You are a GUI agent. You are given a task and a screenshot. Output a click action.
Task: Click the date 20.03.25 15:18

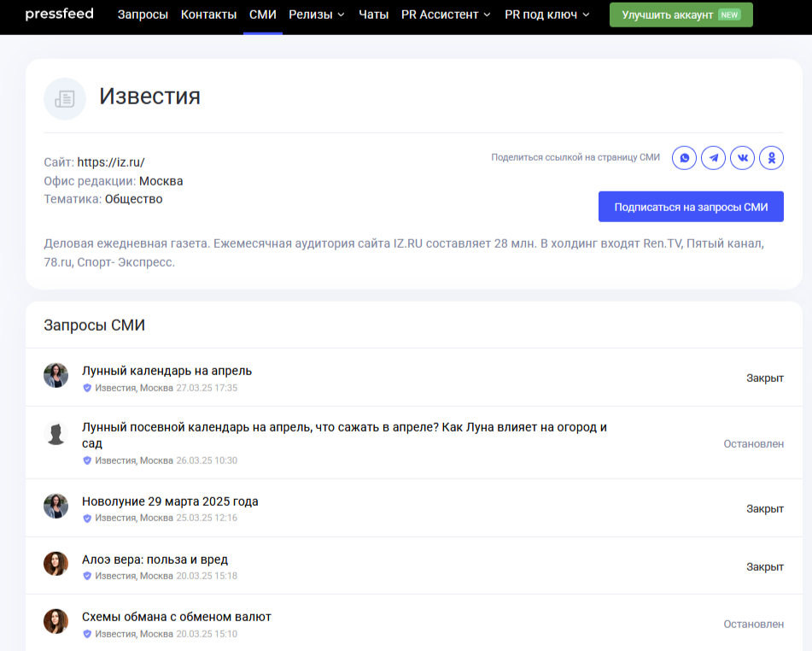coord(207,576)
